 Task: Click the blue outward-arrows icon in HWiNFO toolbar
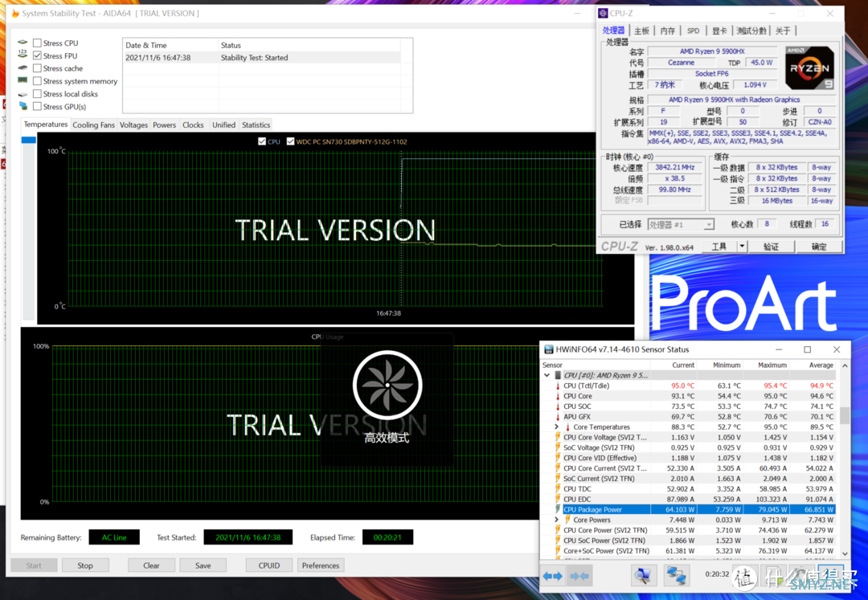pyautogui.click(x=552, y=576)
